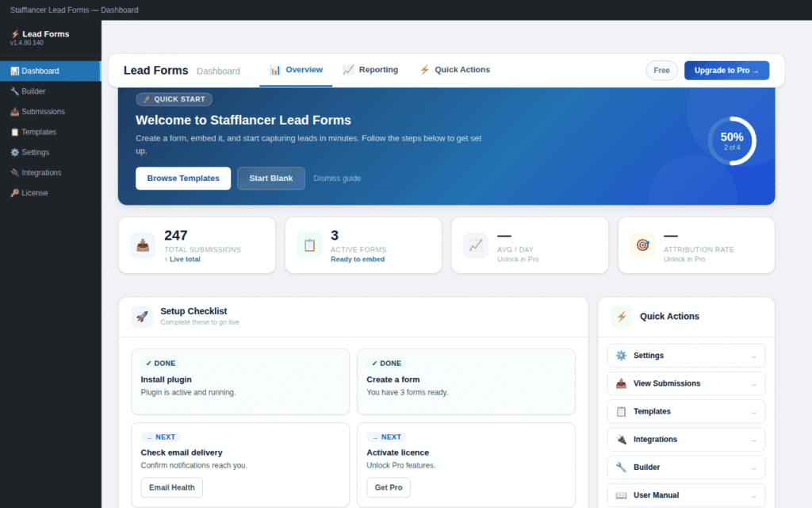The width and height of the screenshot is (812, 508).
Task: Click the Free plan badge
Action: tap(661, 71)
